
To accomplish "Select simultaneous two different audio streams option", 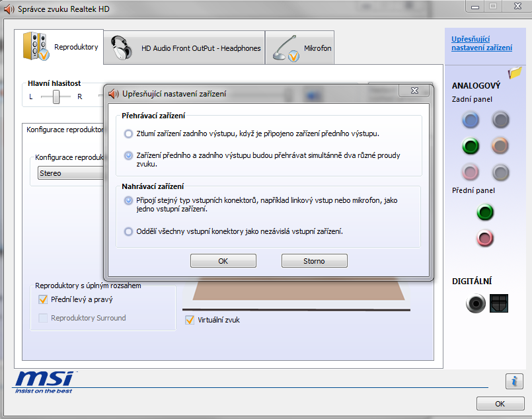I will coord(128,156).
